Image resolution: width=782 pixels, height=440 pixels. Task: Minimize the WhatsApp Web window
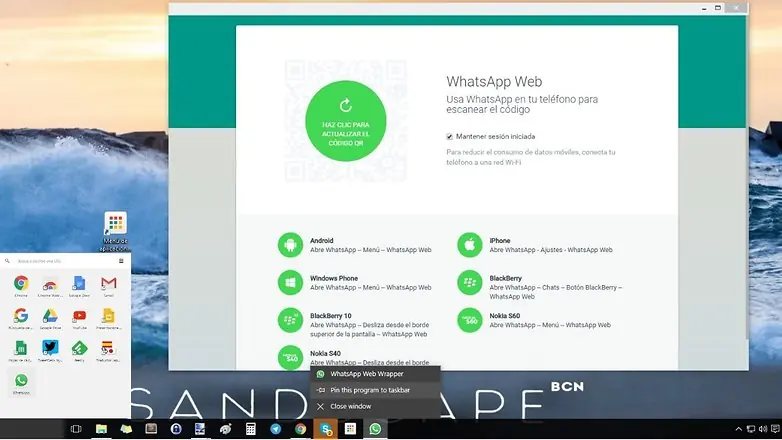tap(704, 8)
